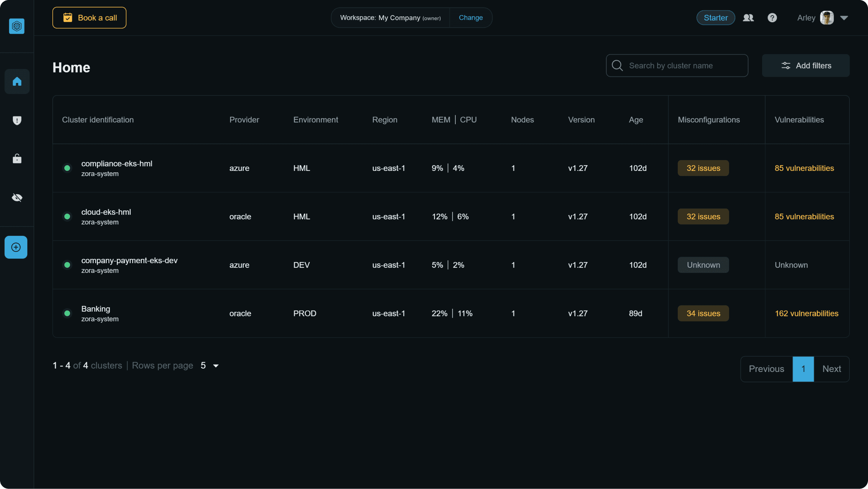Screen dimensions: 868x489
Task: Click the plus circle add-cluster button
Action: coord(16,247)
